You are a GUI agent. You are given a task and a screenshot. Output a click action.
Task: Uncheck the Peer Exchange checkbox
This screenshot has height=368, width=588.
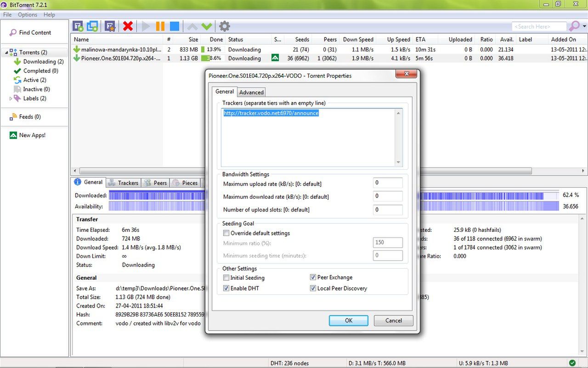[x=313, y=277]
